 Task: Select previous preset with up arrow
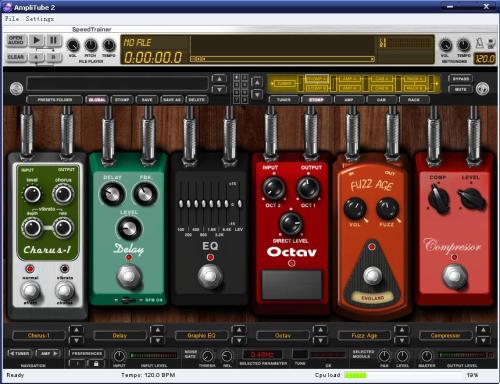(219, 79)
